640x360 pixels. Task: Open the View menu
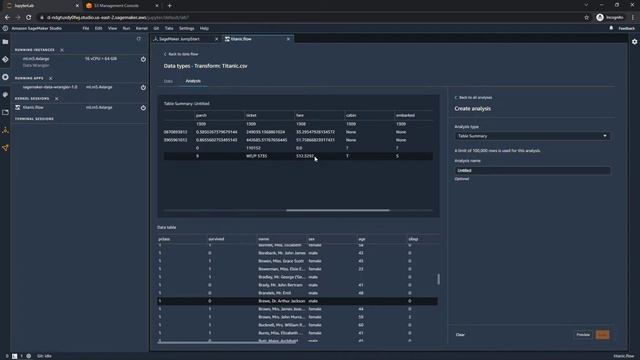(x=112, y=29)
